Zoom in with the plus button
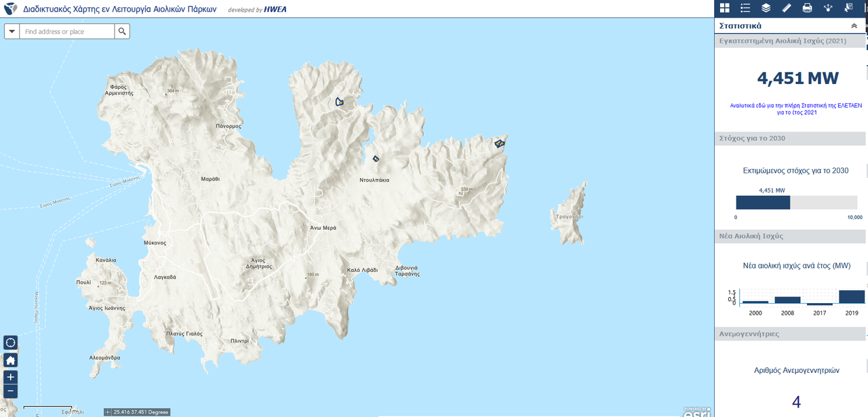 click(10, 377)
